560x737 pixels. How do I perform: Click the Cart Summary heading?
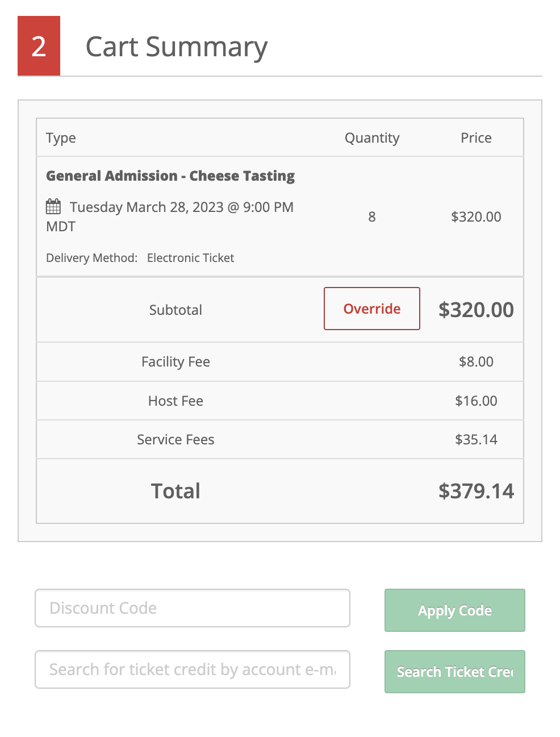[x=177, y=47]
